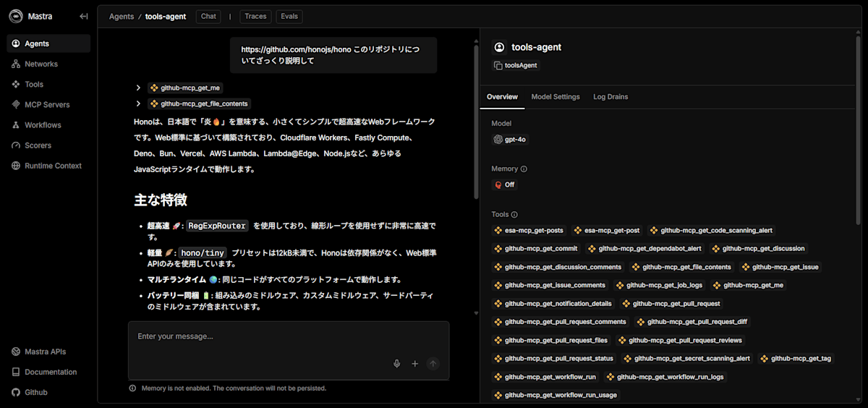Open the github-mcp_get_code_scanning_alert tool
Image resolution: width=868 pixels, height=408 pixels.
[712, 230]
